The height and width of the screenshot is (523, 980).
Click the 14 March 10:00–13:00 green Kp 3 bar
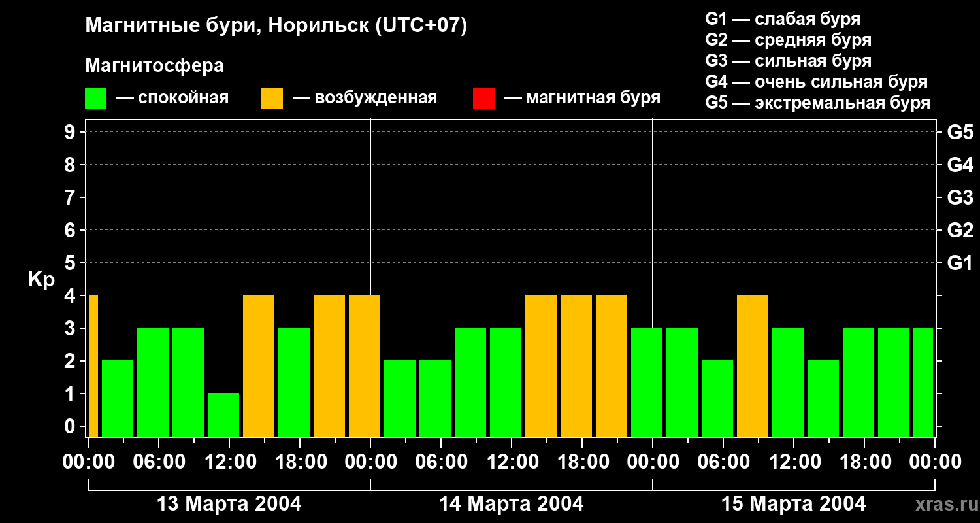tap(506, 382)
